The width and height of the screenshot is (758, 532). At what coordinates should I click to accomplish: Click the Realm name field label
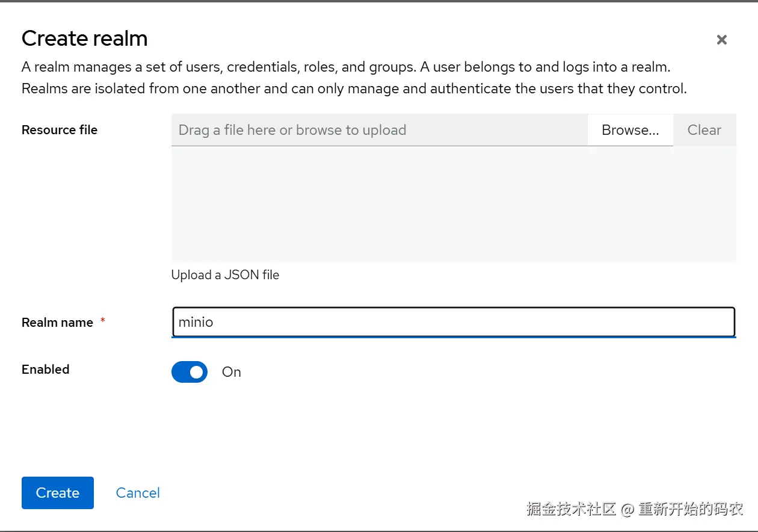click(x=57, y=323)
